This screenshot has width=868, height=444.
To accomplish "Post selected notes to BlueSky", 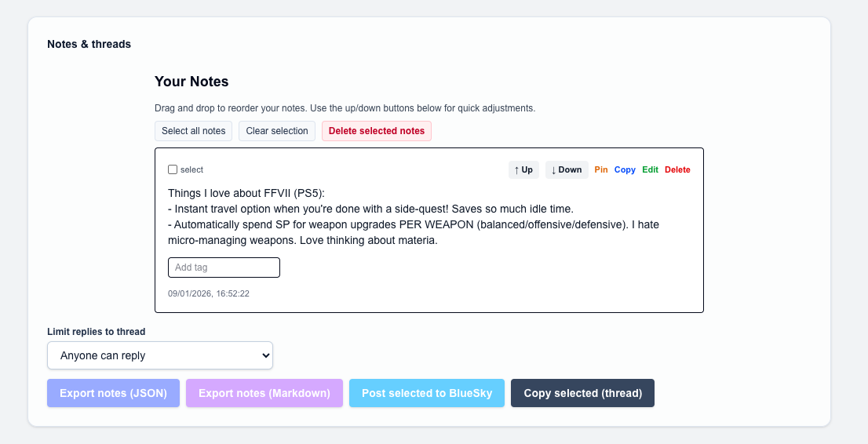I will [x=427, y=393].
